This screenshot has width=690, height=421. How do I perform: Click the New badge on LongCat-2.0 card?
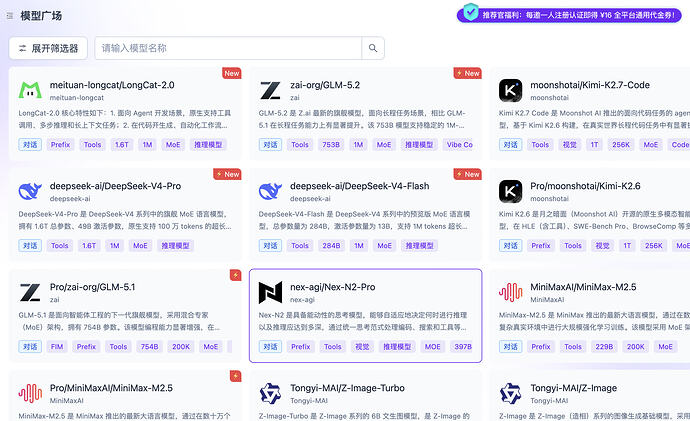[231, 73]
